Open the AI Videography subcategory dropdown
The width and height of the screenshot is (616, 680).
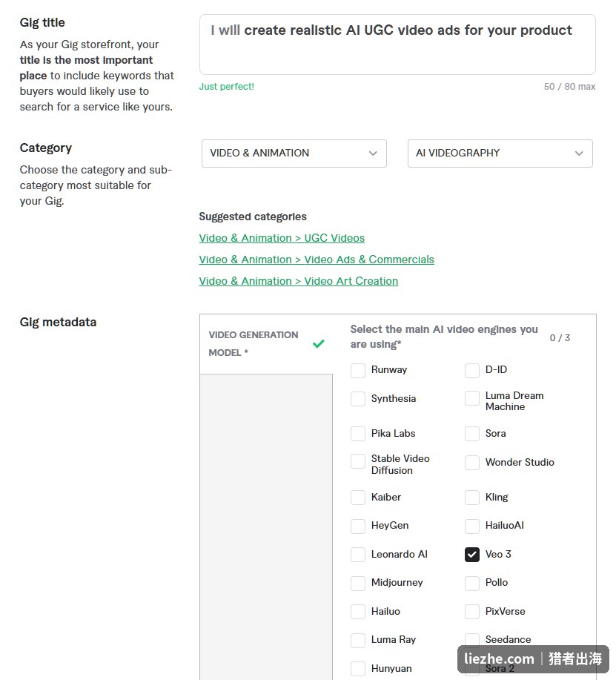pos(500,154)
